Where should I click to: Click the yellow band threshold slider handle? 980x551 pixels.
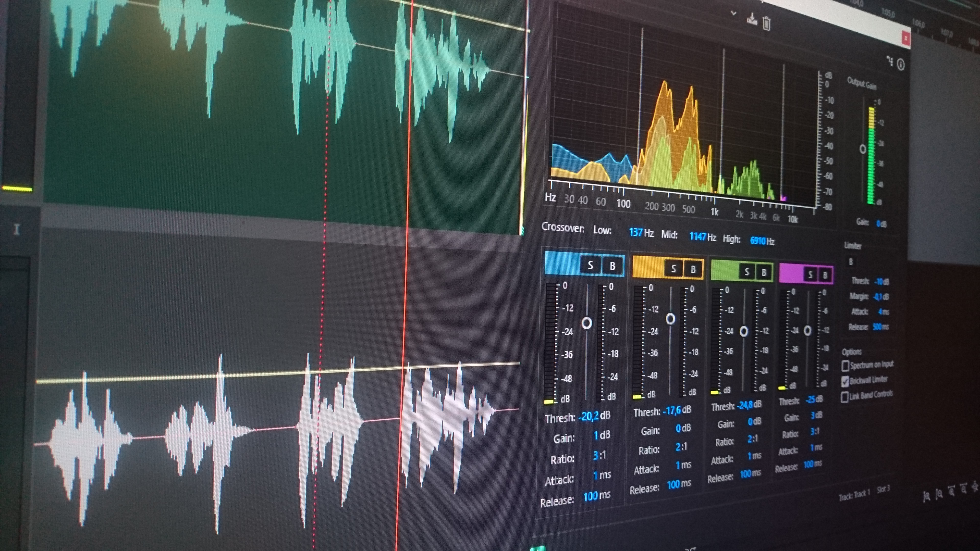click(x=670, y=319)
